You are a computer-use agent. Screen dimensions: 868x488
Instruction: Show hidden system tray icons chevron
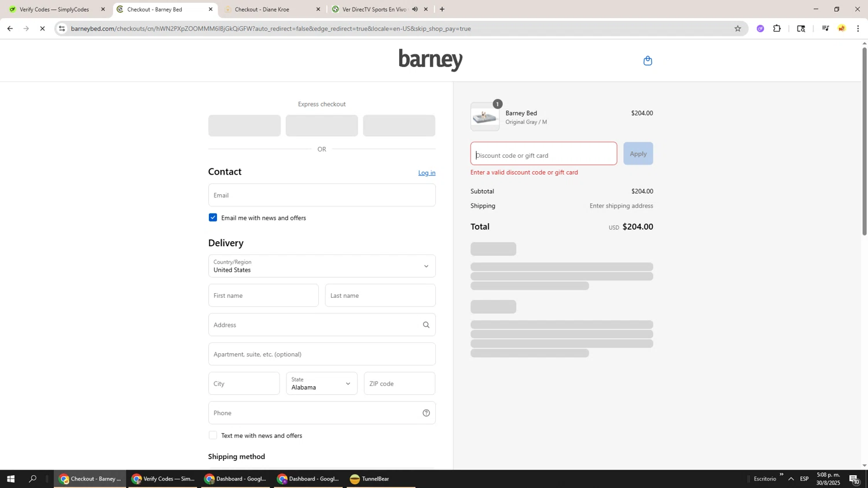click(791, 479)
